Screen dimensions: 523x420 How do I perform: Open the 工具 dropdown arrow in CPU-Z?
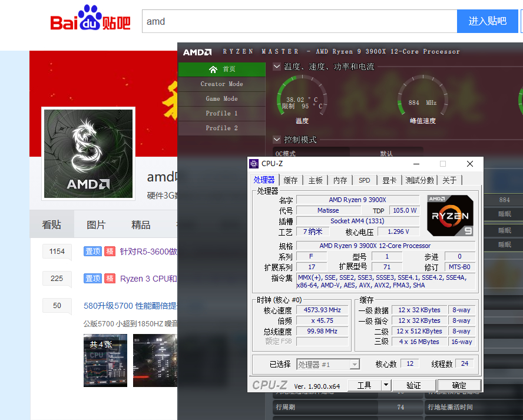coord(386,385)
